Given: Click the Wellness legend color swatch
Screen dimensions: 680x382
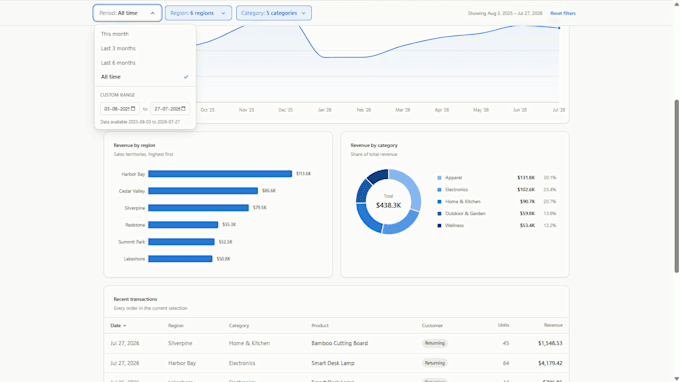Looking at the screenshot, I should pyautogui.click(x=439, y=225).
